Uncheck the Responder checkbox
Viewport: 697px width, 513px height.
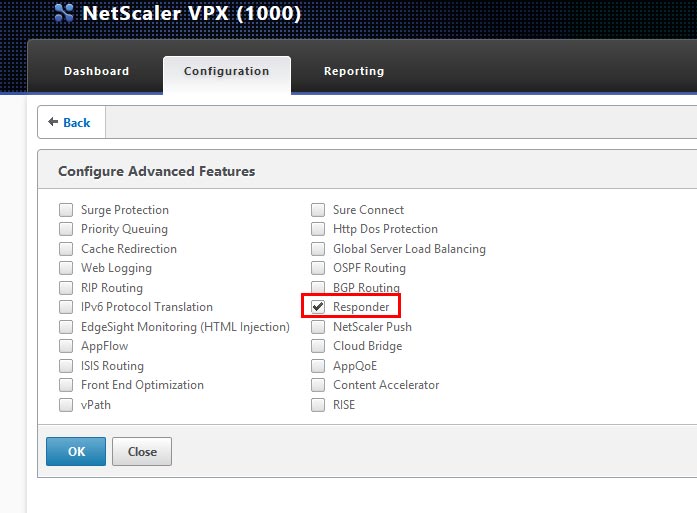point(318,307)
